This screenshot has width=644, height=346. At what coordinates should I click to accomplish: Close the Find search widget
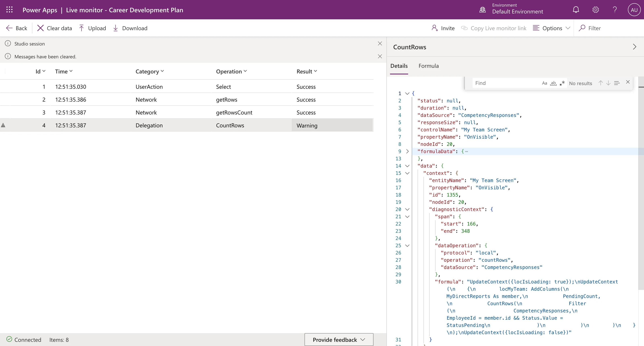(x=628, y=82)
